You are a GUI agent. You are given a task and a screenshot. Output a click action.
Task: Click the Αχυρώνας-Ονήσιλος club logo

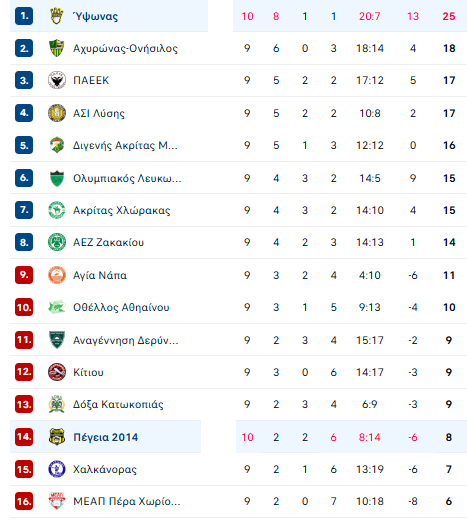pyautogui.click(x=57, y=48)
